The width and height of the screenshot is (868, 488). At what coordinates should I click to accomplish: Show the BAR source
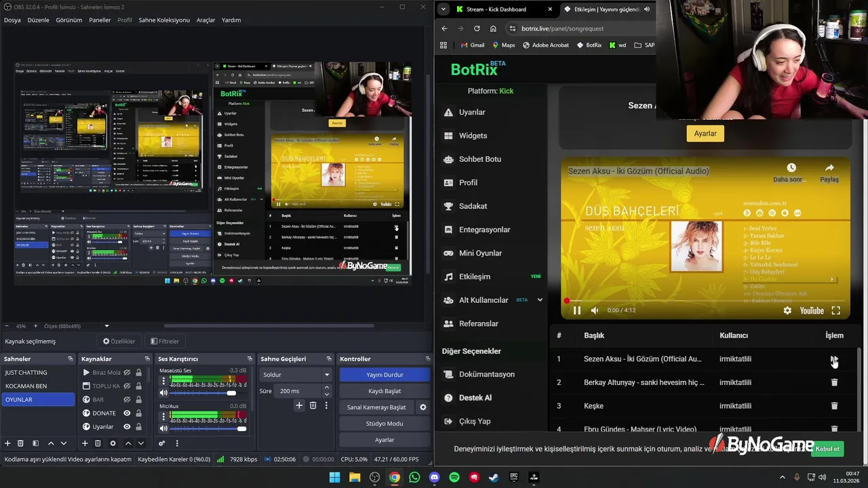127,399
